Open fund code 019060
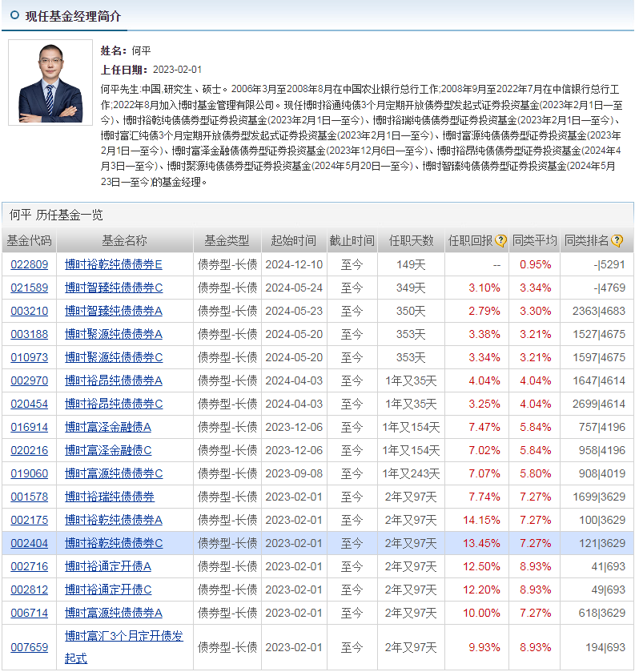The width and height of the screenshot is (635, 672). pos(29,473)
